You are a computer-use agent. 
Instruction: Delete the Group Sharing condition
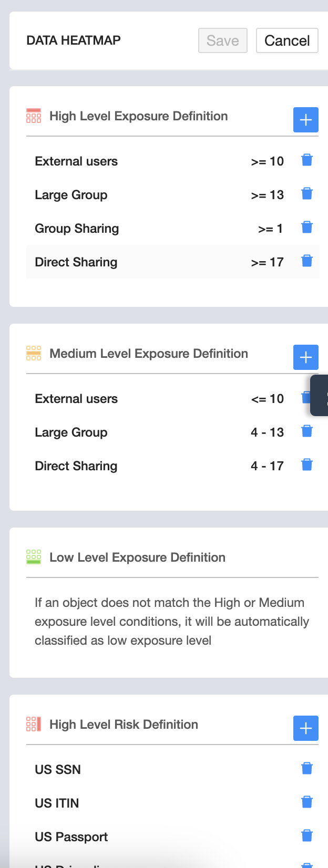(x=307, y=228)
